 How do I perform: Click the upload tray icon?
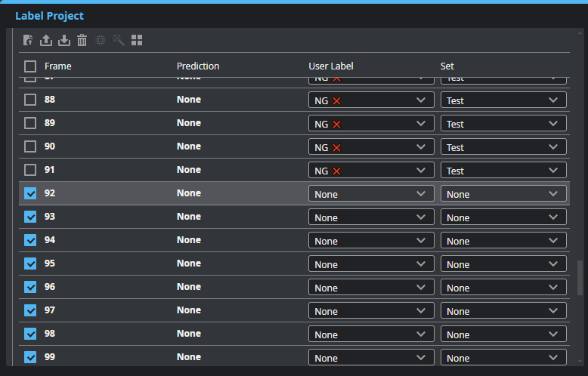pos(46,40)
